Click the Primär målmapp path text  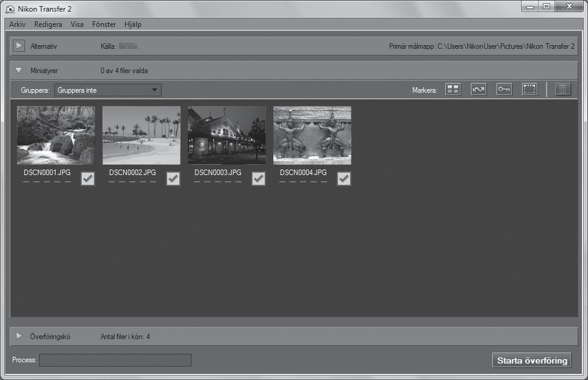pyautogui.click(x=482, y=46)
